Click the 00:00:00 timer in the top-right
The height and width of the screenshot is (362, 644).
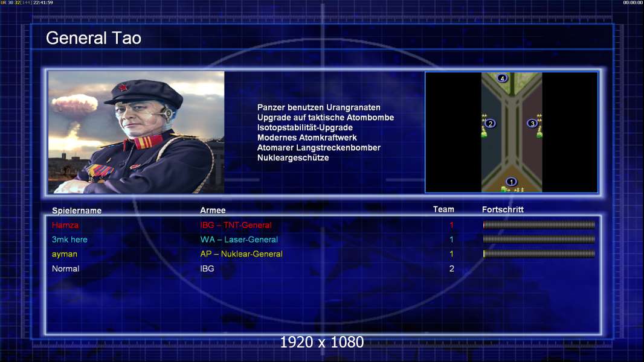[633, 2]
